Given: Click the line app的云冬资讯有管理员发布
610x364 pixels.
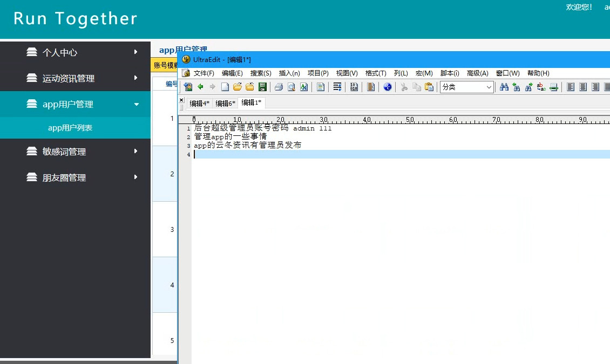Looking at the screenshot, I should tap(247, 145).
